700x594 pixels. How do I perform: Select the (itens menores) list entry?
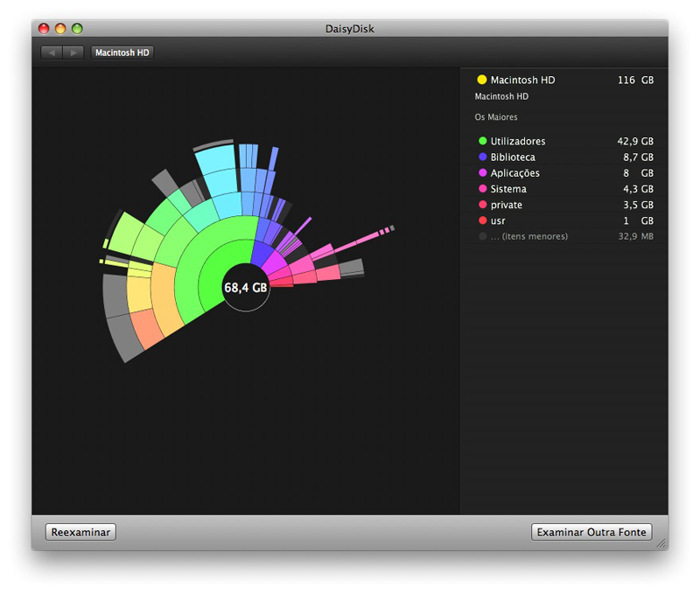point(565,236)
